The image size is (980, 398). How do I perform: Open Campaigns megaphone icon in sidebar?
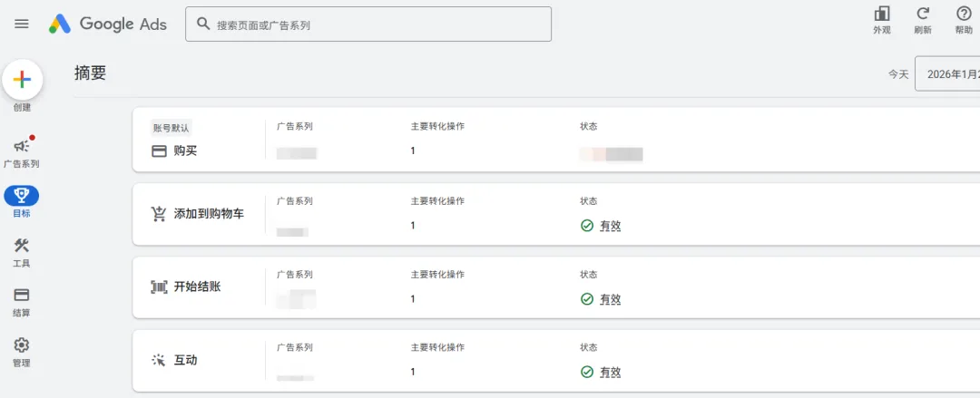[x=22, y=146]
